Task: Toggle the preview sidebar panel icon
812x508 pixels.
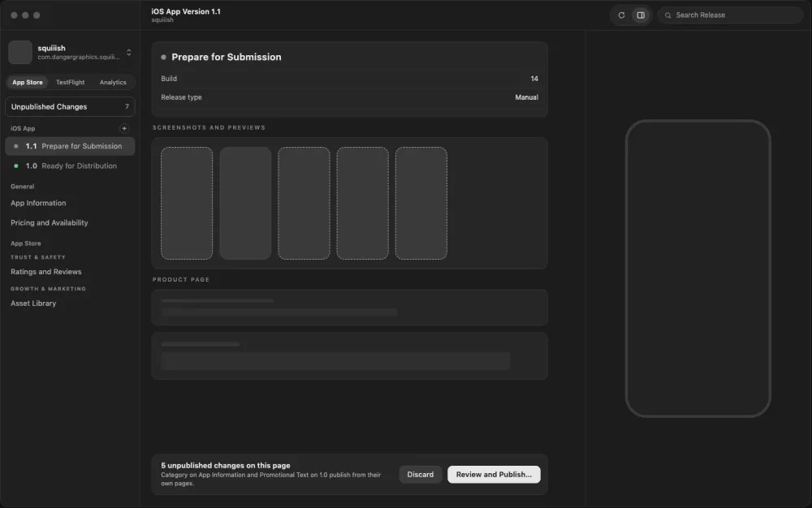Action: tap(641, 15)
